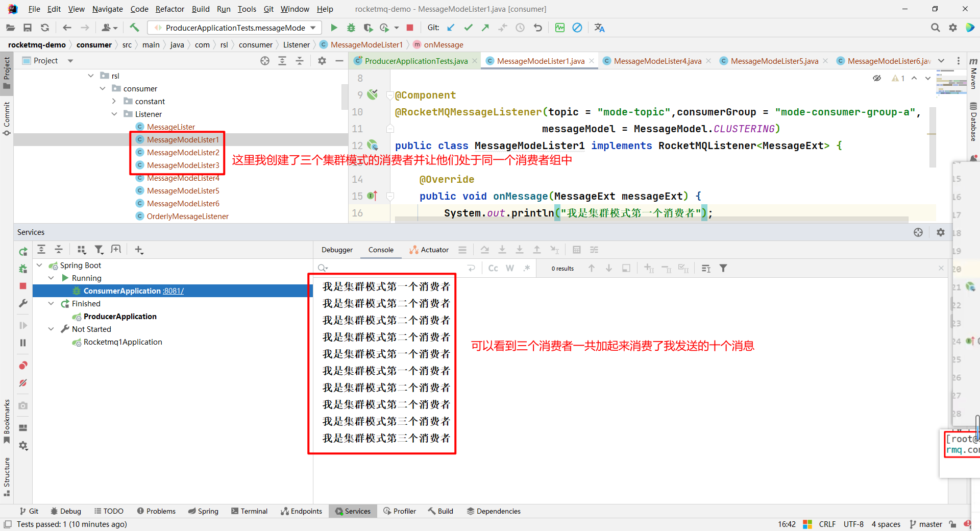The height and width of the screenshot is (531, 980).
Task: Toggle the Structure side panel
Action: pyautogui.click(x=7, y=476)
